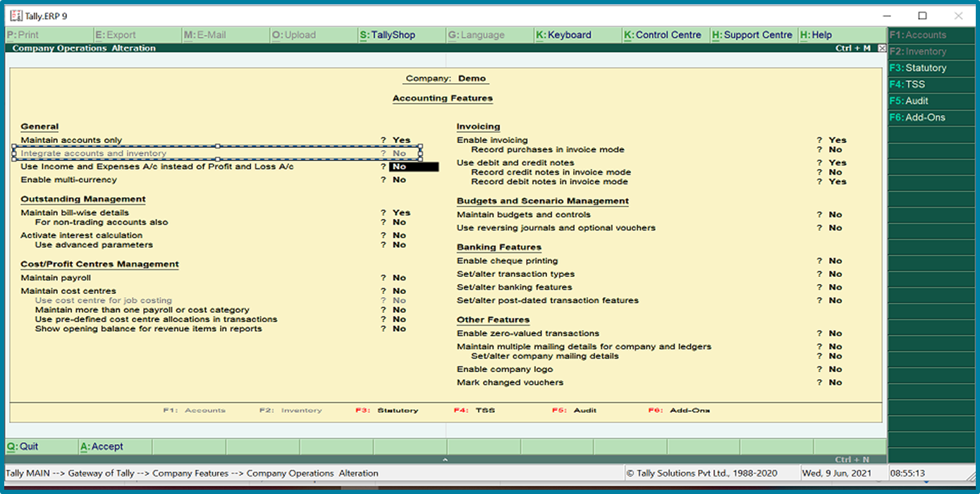Close the Company Operations Alteration panel

882,49
